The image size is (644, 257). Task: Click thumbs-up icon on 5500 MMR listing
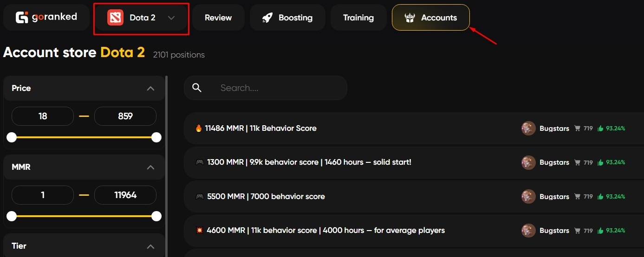point(600,197)
